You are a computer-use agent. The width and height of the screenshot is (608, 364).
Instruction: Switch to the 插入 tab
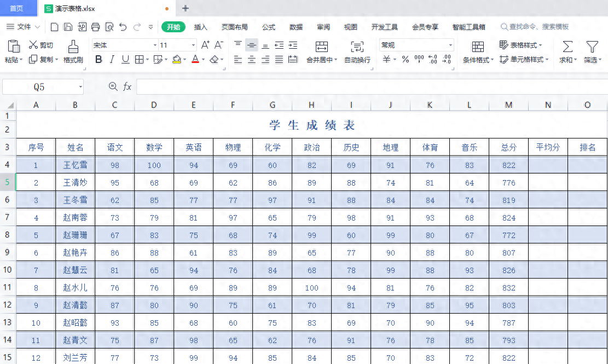pyautogui.click(x=200, y=27)
